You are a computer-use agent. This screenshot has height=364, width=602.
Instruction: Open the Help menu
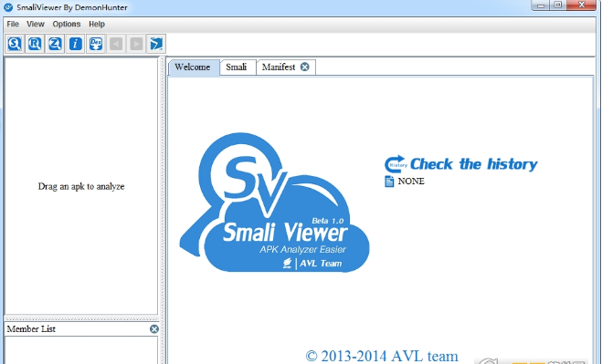(x=97, y=24)
